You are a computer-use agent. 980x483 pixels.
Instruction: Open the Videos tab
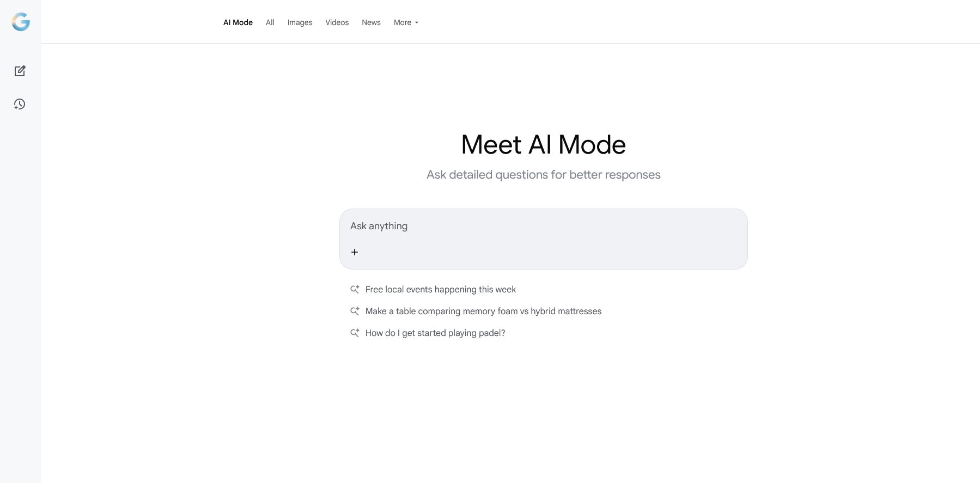click(x=337, y=22)
